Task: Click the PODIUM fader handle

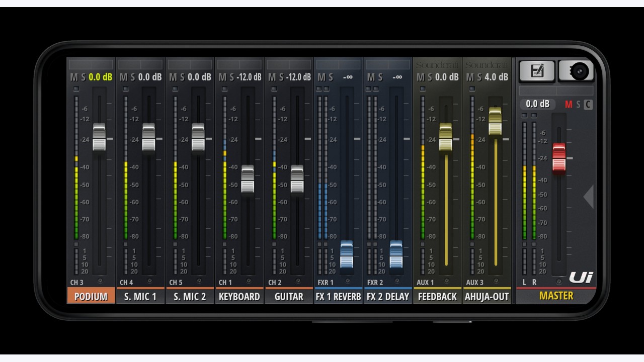Action: (99, 137)
